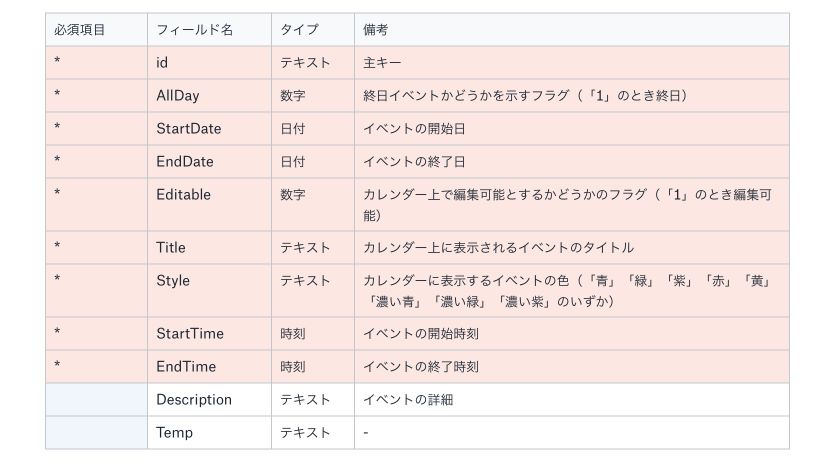
Task: Click the Temp field name
Action: [174, 432]
